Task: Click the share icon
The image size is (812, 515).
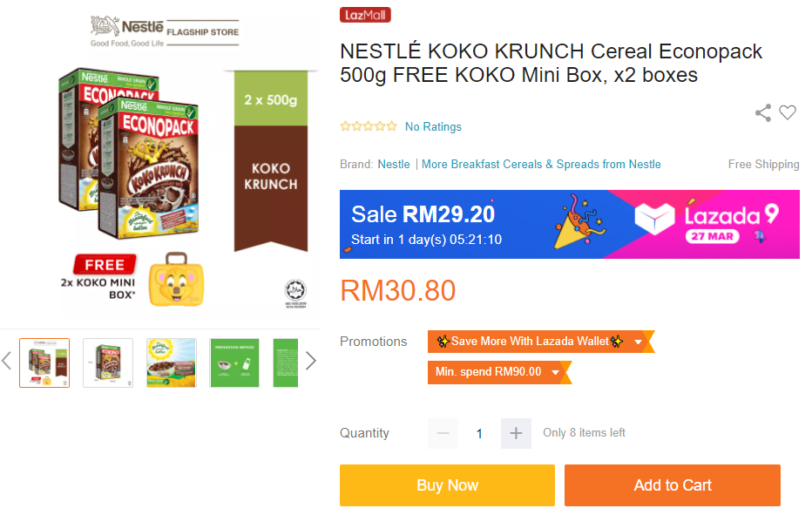Action: point(763,112)
